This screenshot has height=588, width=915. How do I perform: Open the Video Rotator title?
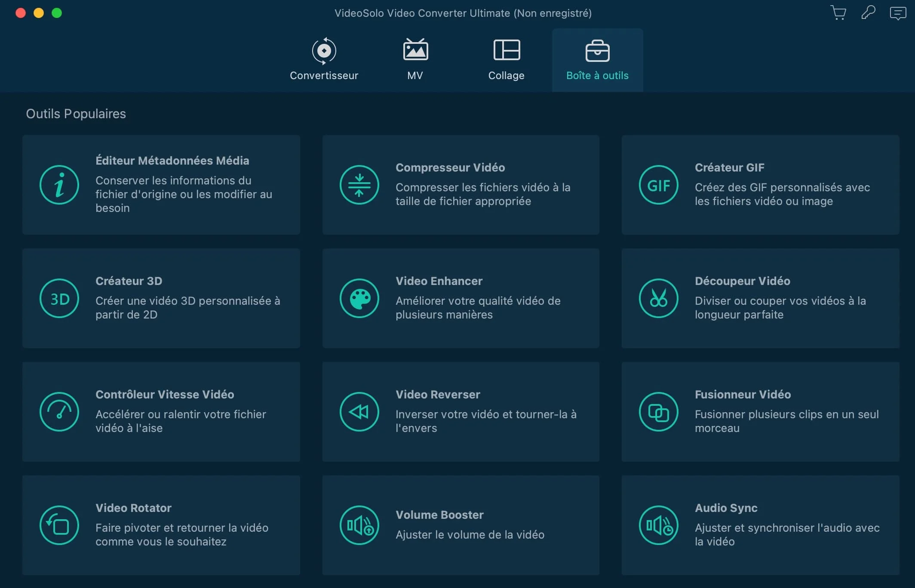coord(133,508)
